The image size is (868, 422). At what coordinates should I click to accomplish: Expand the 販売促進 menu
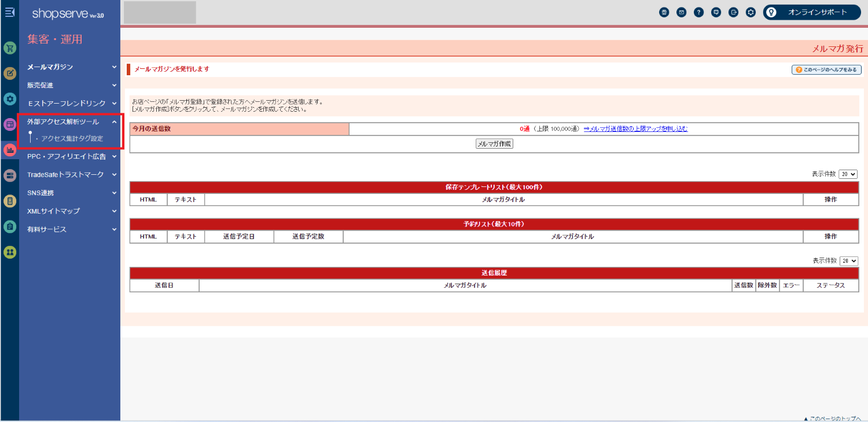(72, 85)
